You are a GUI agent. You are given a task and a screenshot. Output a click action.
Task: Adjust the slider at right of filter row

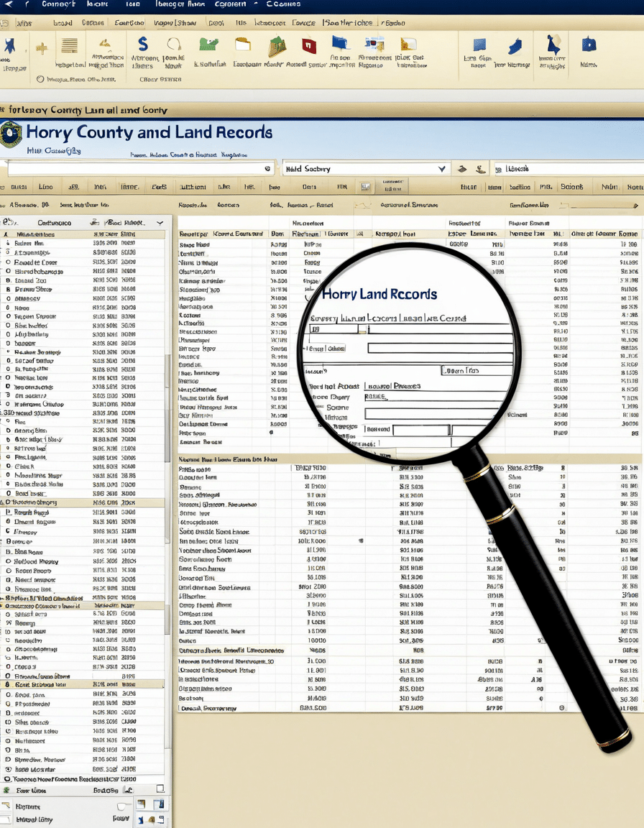[602, 206]
